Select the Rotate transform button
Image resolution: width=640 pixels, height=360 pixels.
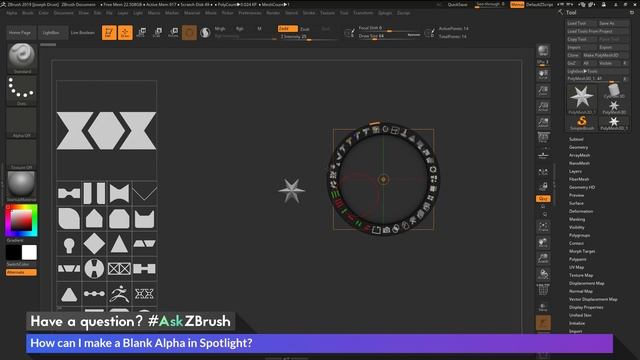(x=173, y=33)
